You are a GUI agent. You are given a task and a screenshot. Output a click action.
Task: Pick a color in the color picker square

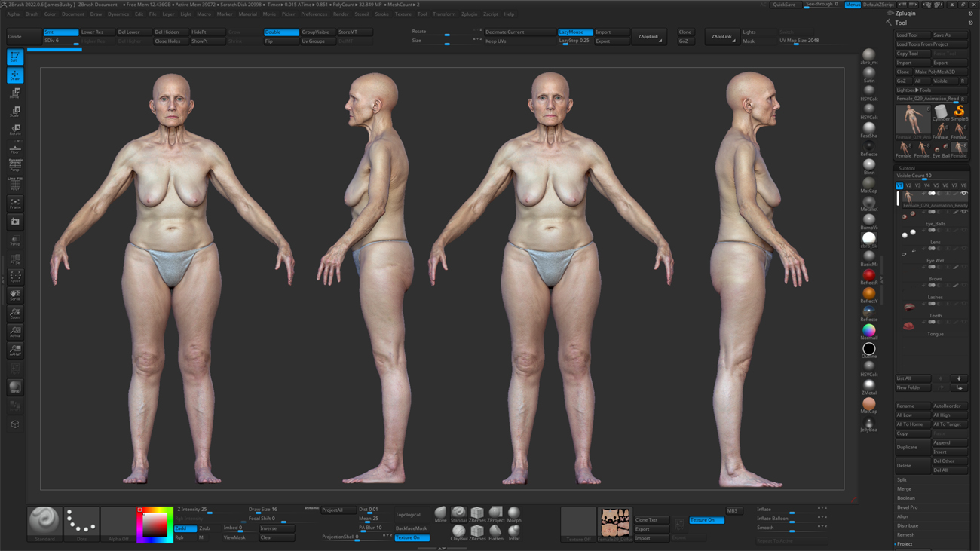coord(156,524)
